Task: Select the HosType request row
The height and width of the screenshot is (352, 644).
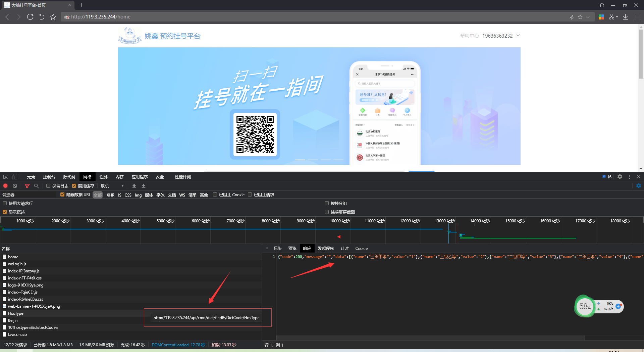Action: [x=131, y=313]
